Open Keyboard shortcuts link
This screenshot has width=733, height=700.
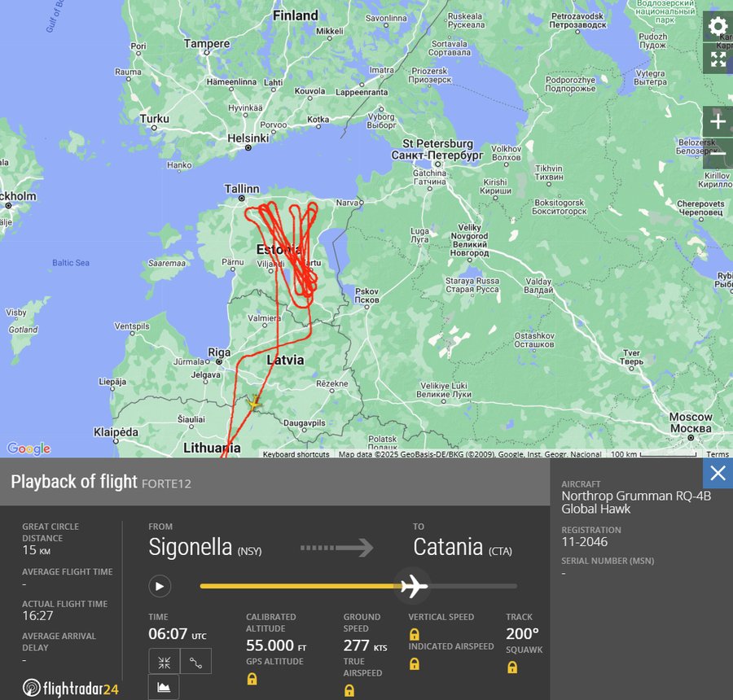click(296, 453)
